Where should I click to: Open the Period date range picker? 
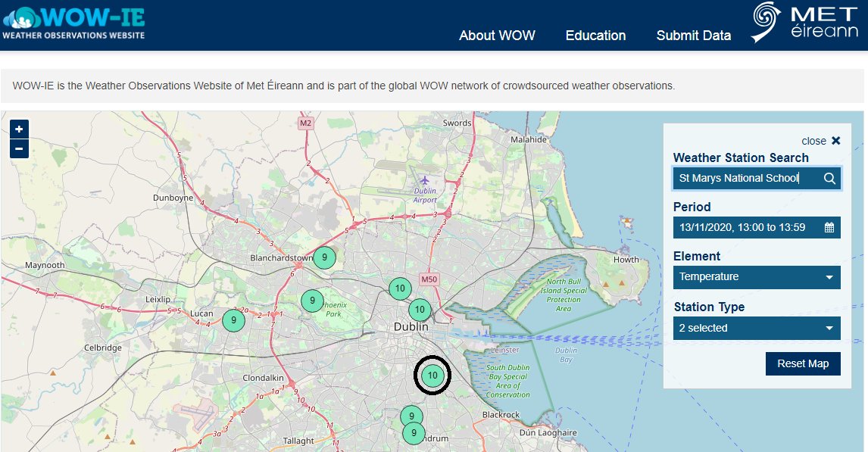coord(757,227)
